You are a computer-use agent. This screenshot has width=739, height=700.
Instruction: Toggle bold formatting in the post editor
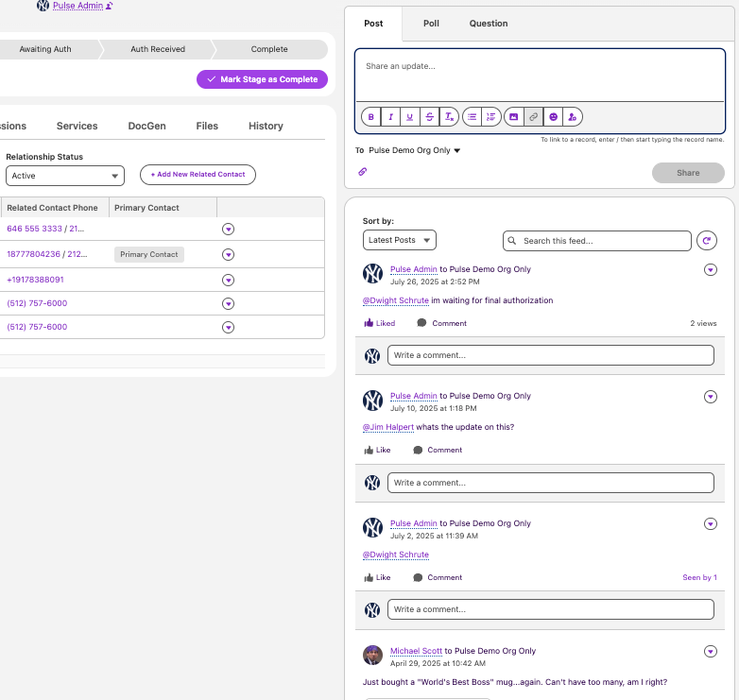point(370,117)
